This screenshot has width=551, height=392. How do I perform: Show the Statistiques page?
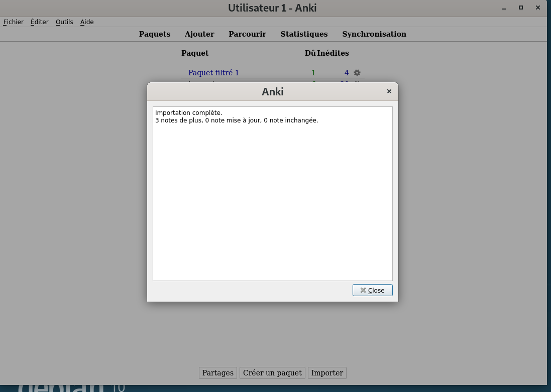(304, 34)
